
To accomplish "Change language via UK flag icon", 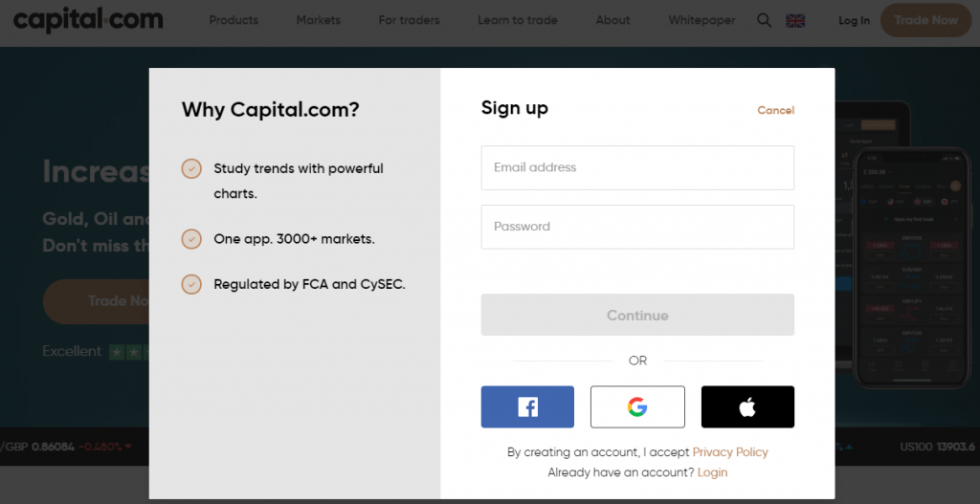I will (795, 21).
